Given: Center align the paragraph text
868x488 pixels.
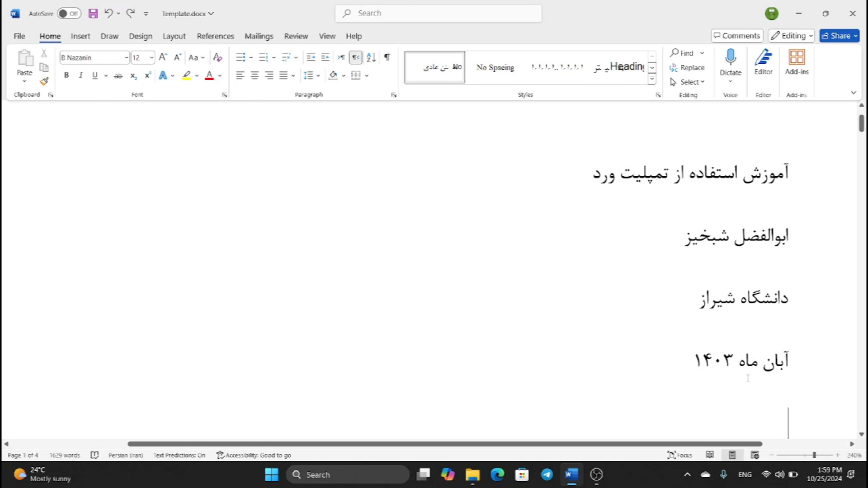Looking at the screenshot, I should pos(255,75).
